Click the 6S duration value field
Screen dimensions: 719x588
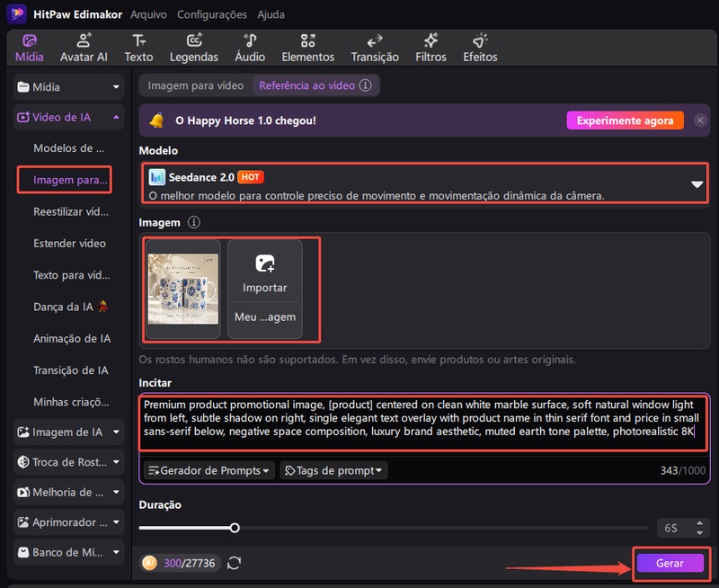pos(670,528)
